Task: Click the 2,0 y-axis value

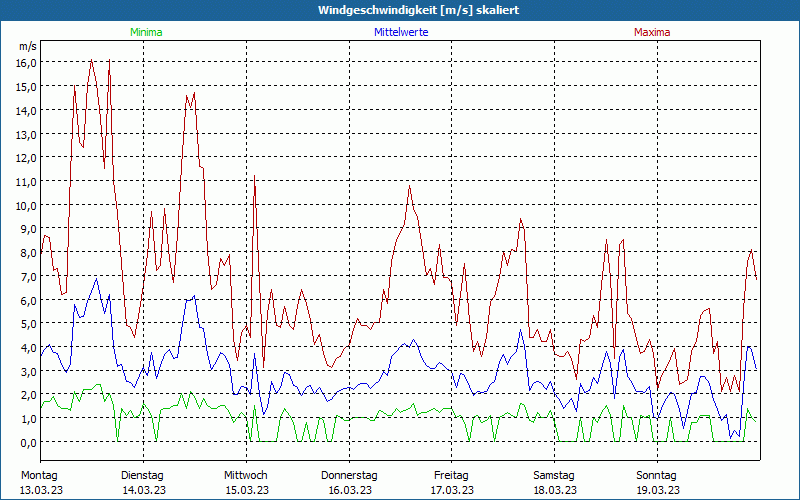Action: [30, 395]
